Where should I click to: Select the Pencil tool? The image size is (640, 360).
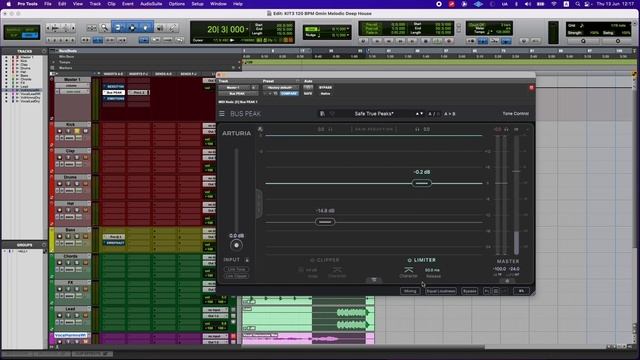point(173,28)
